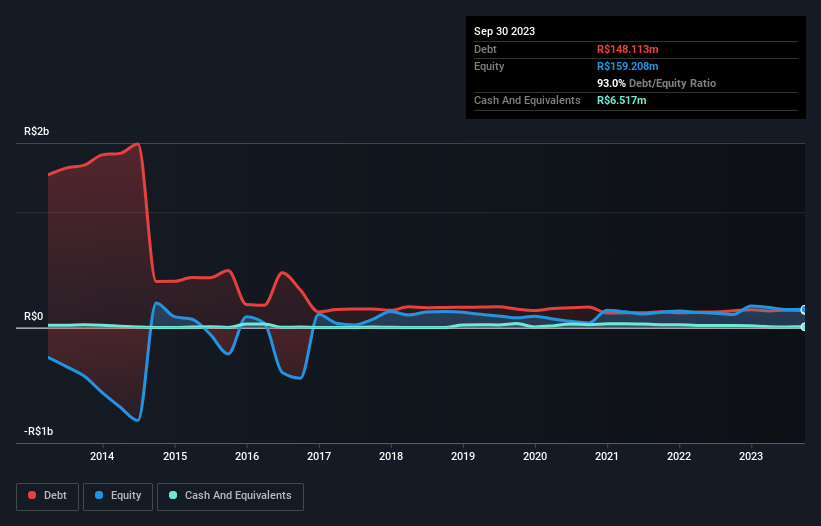Click the R$2b y-axis label
821x526 pixels.
point(37,131)
